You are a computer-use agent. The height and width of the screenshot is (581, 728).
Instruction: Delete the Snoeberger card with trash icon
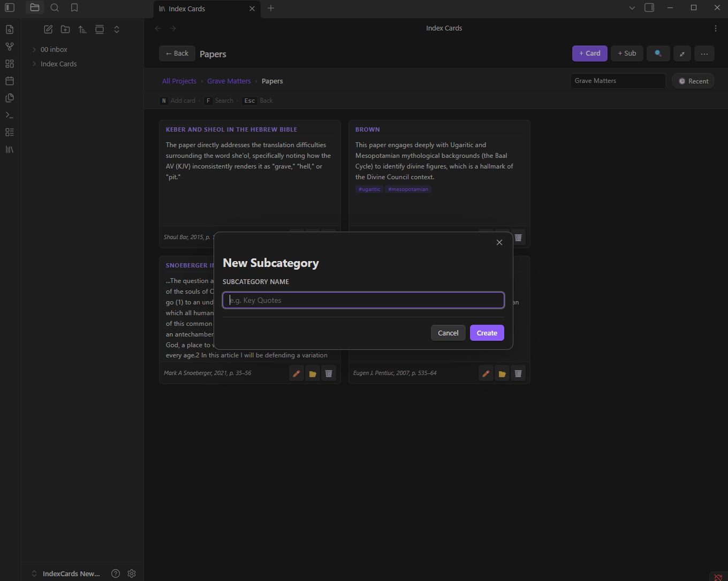coord(329,373)
